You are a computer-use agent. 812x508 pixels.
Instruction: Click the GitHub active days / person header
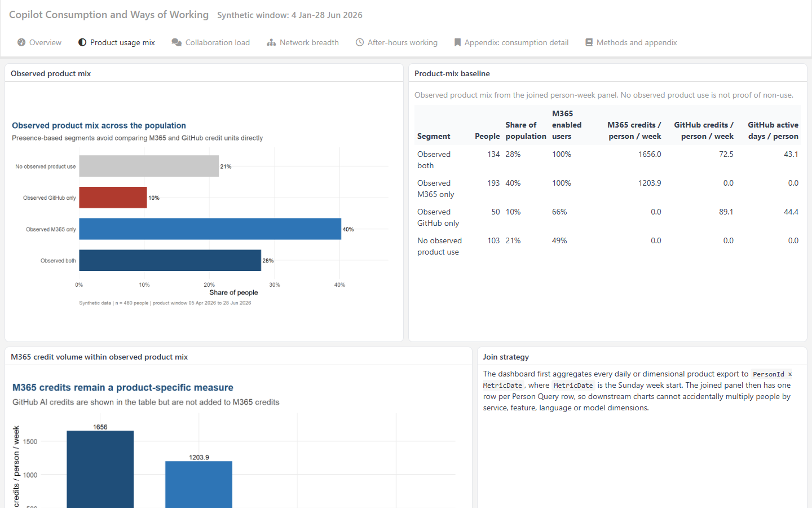point(773,130)
